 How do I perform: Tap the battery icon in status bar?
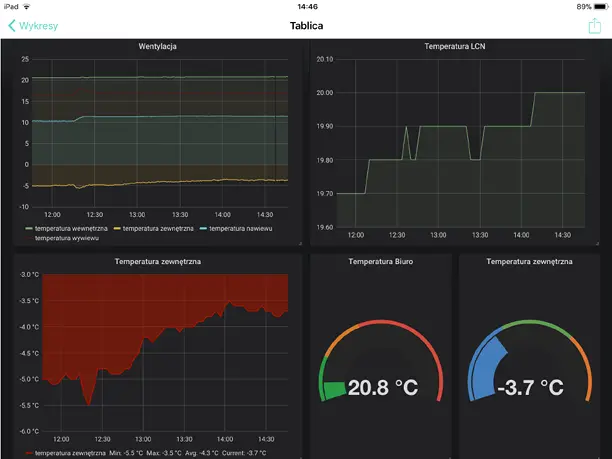tap(597, 6)
